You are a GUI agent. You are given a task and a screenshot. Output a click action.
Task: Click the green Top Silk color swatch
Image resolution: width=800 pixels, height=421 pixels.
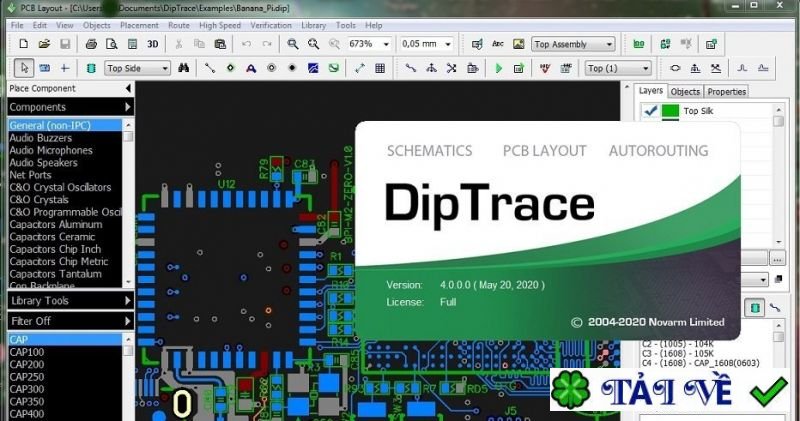(x=670, y=111)
